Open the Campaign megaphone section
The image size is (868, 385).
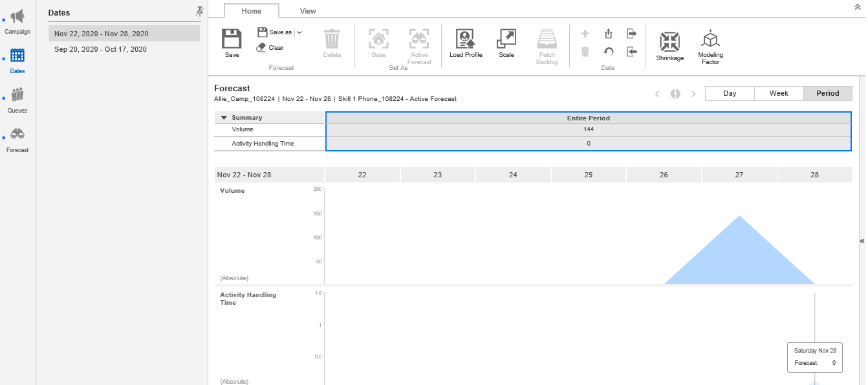pyautogui.click(x=17, y=21)
